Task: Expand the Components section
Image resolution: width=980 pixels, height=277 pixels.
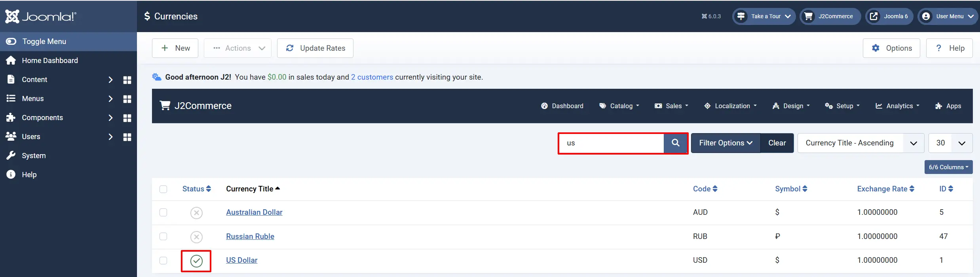Action: [x=110, y=118]
